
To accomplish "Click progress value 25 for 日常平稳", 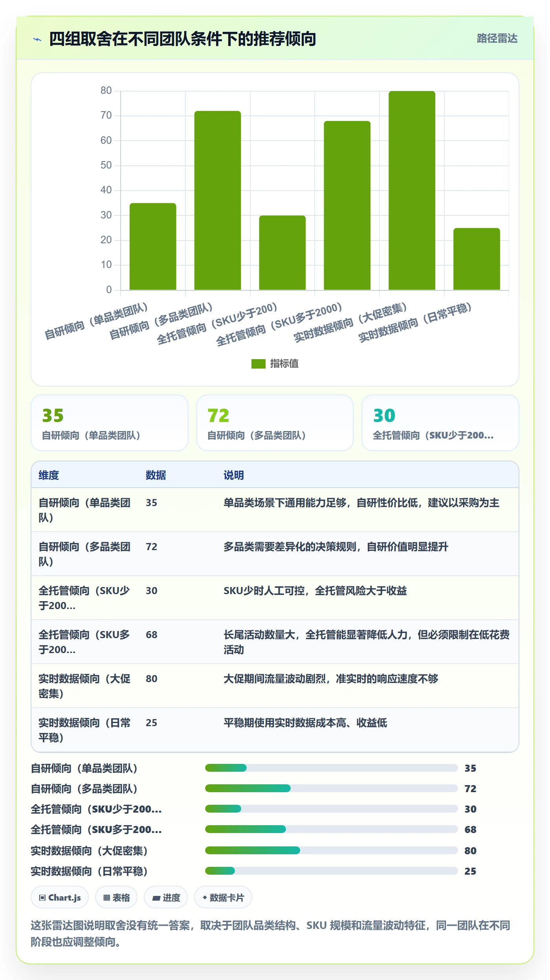I will coord(470,871).
